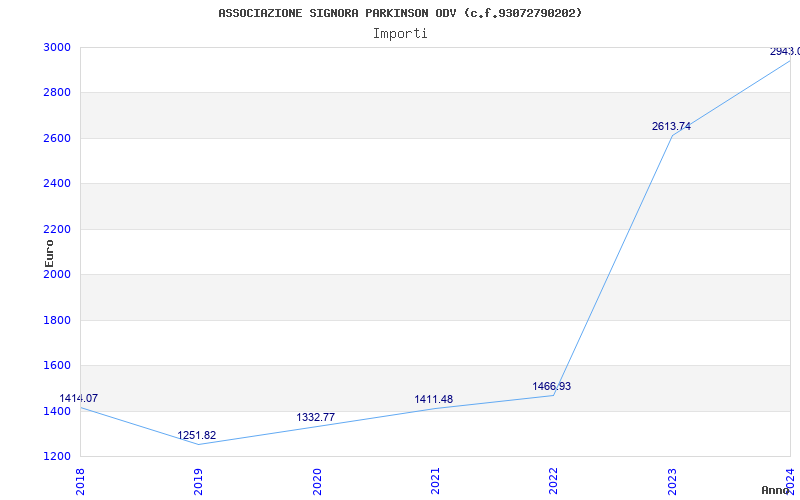Click the 2000 y-axis tick label
The image size is (800, 500).
[57, 275]
